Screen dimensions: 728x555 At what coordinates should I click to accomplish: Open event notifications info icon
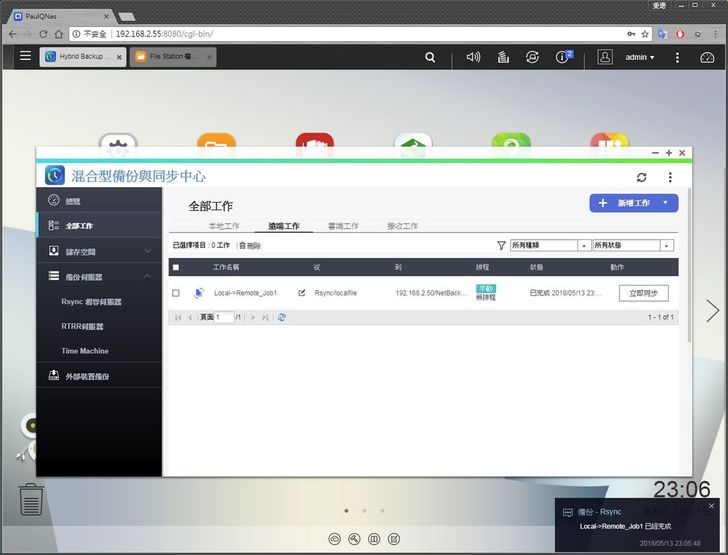pos(564,57)
